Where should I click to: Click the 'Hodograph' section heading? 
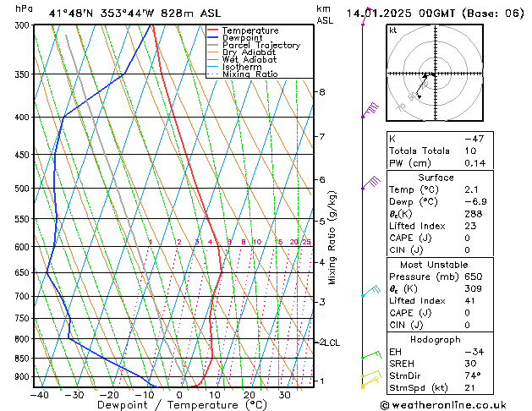436,340
